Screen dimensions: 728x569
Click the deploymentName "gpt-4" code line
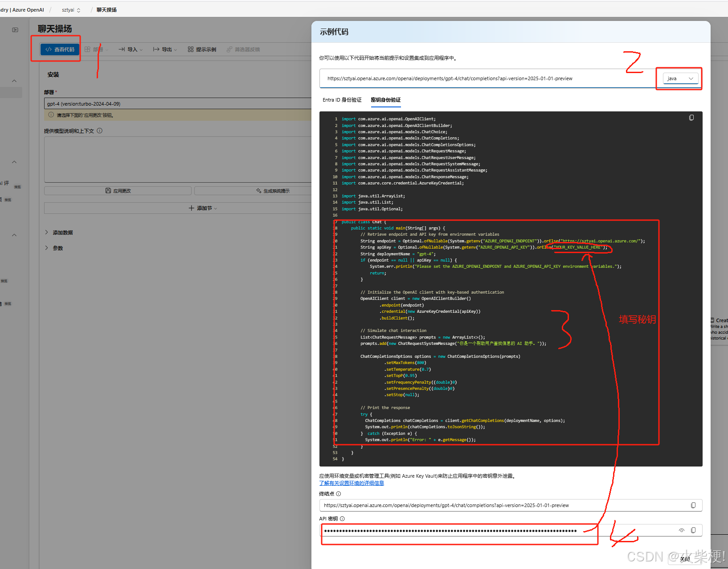click(398, 254)
